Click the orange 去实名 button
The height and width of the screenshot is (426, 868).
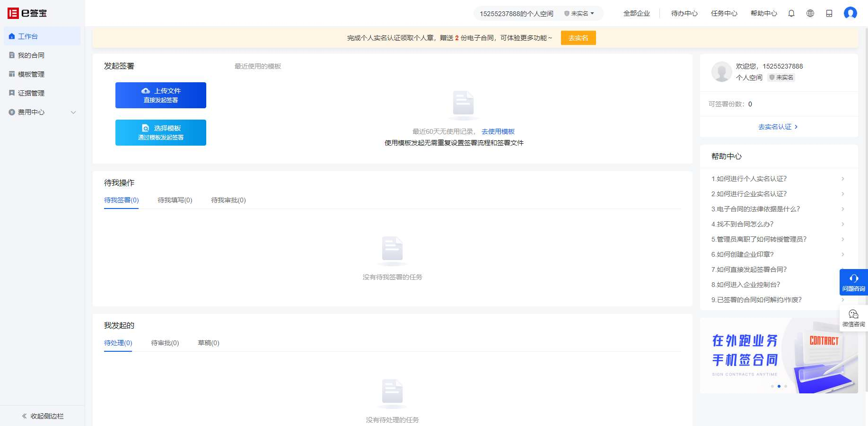(578, 38)
